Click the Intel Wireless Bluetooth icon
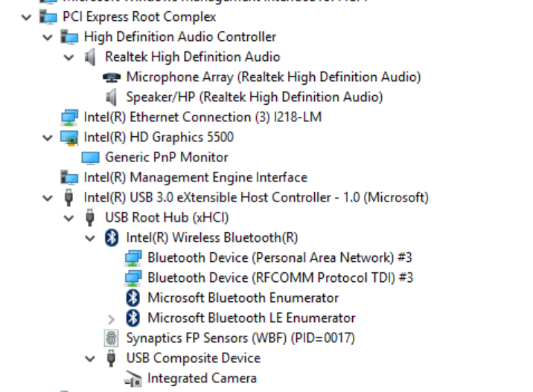 (x=112, y=237)
